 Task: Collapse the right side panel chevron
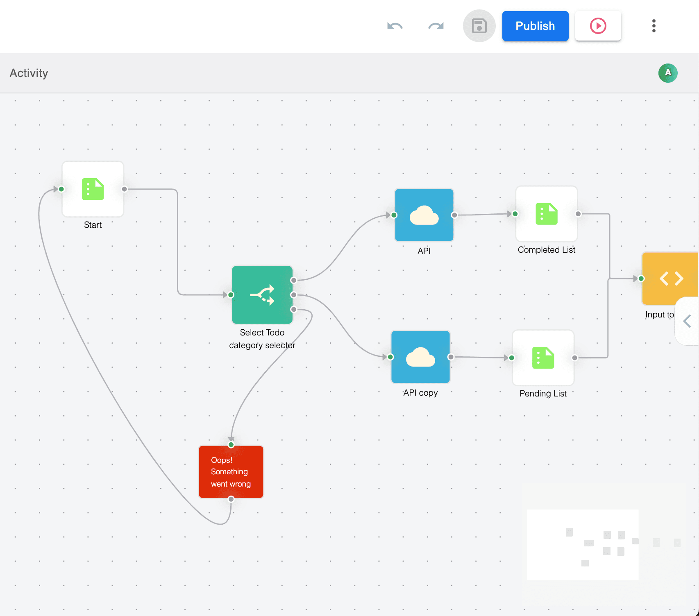tap(688, 321)
